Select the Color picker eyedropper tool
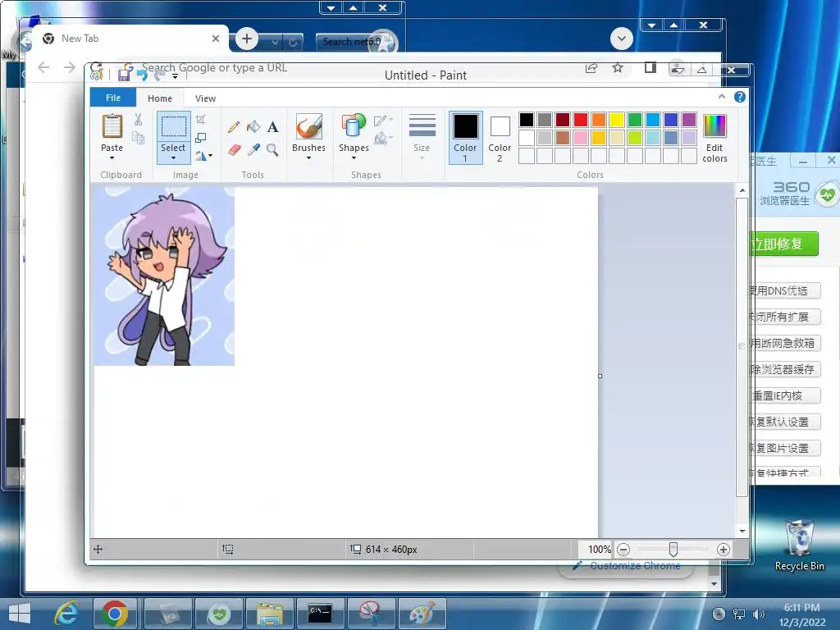 253,149
